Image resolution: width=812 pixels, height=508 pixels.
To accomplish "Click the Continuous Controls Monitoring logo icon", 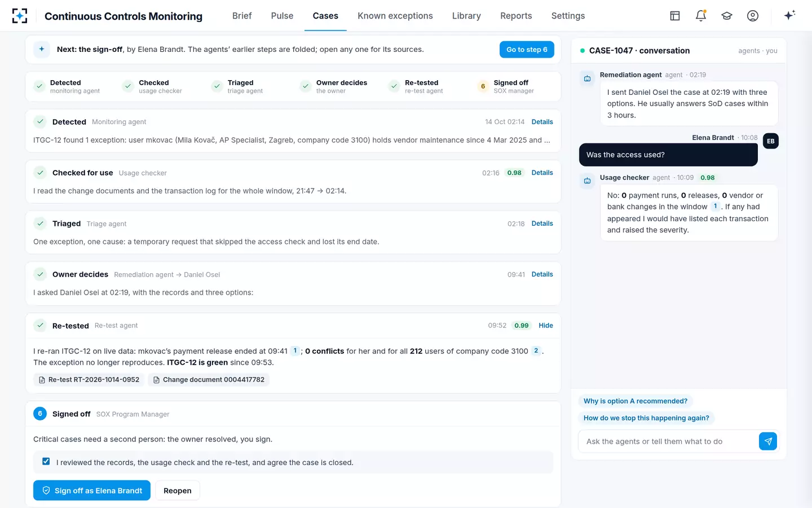I will click(20, 16).
